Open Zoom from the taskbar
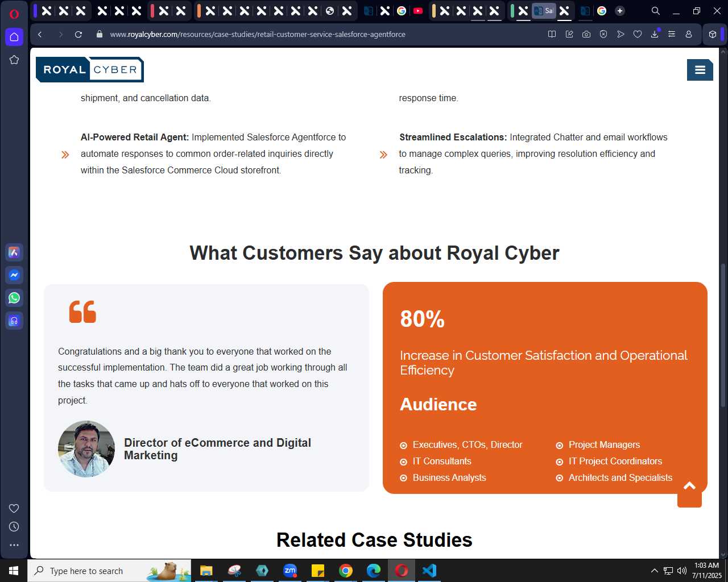728x582 pixels. pos(290,571)
